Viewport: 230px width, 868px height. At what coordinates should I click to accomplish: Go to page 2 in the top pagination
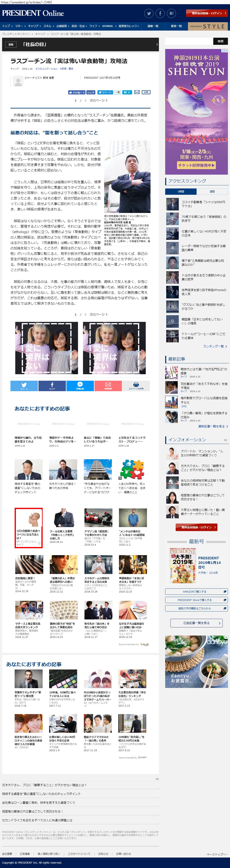click(x=80, y=101)
